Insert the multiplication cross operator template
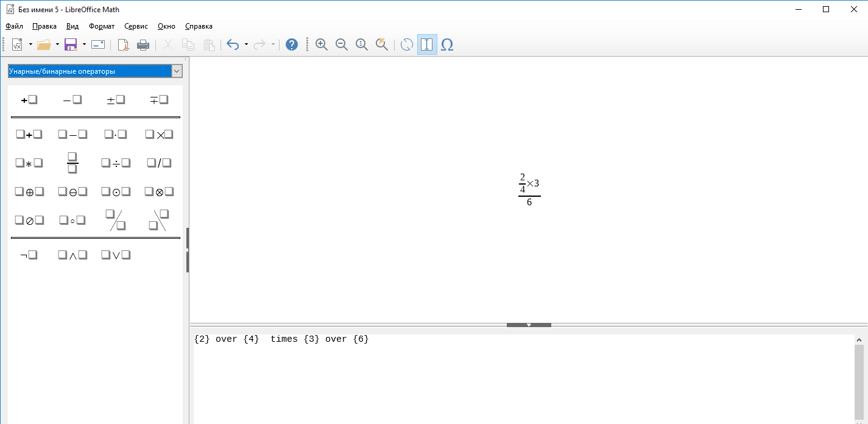This screenshot has width=868, height=424. coord(160,135)
